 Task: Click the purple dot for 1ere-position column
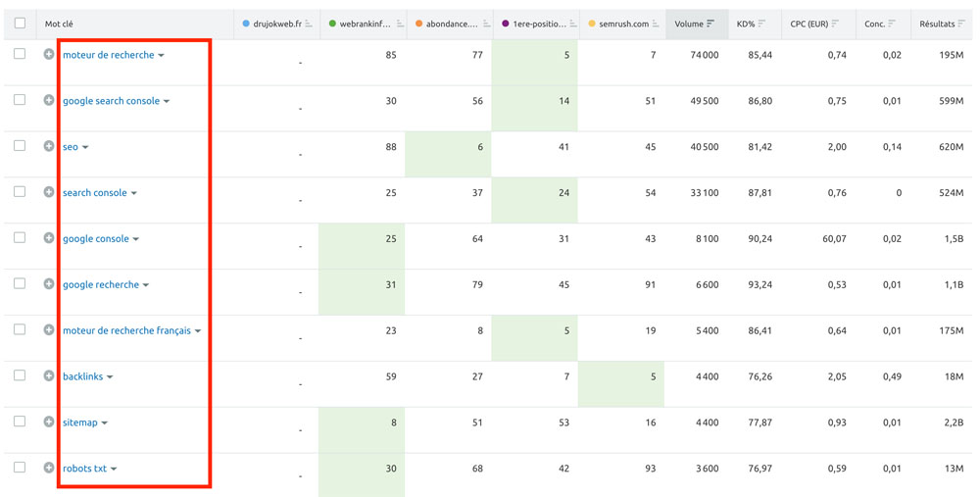point(505,24)
